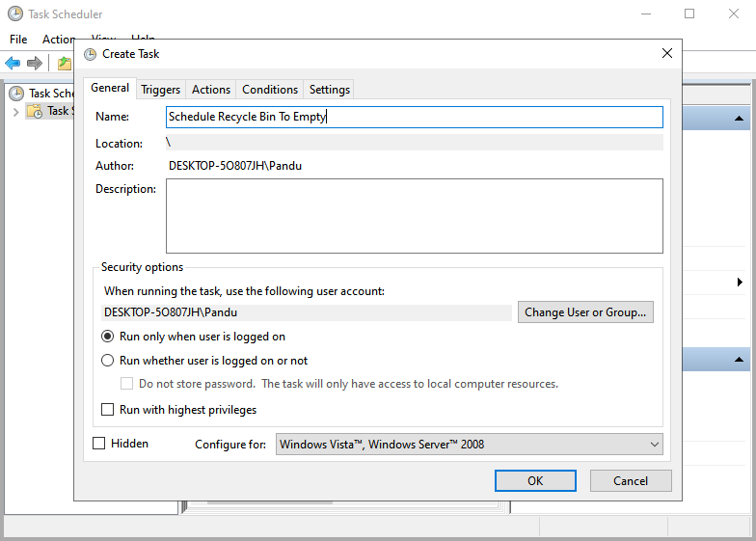Select Run whether user is logged on or not
Image resolution: width=756 pixels, height=541 pixels.
click(x=108, y=361)
